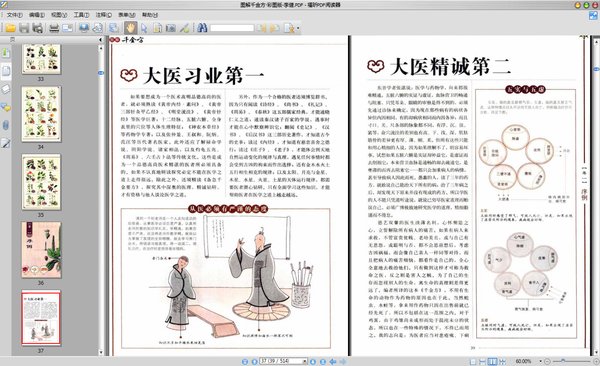Open the page thumbnails side panel icon
Image resolution: width=600 pixels, height=366 pixels.
(6, 71)
